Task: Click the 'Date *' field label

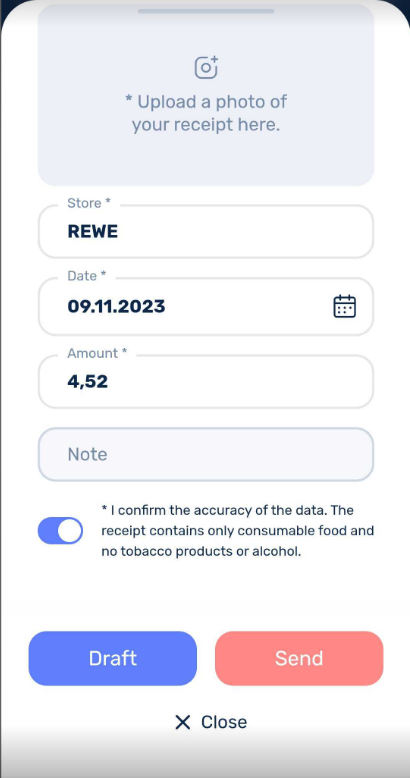Action: 87,276
